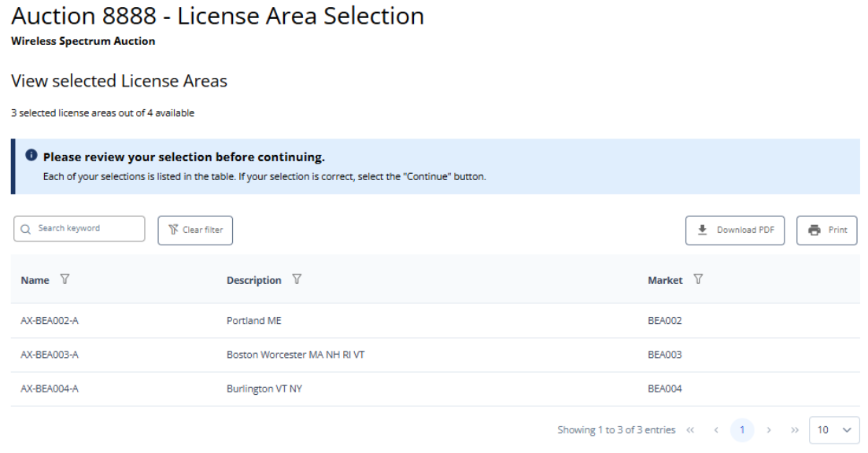Click the BEA004 market cell
868x453 pixels.
click(x=664, y=389)
